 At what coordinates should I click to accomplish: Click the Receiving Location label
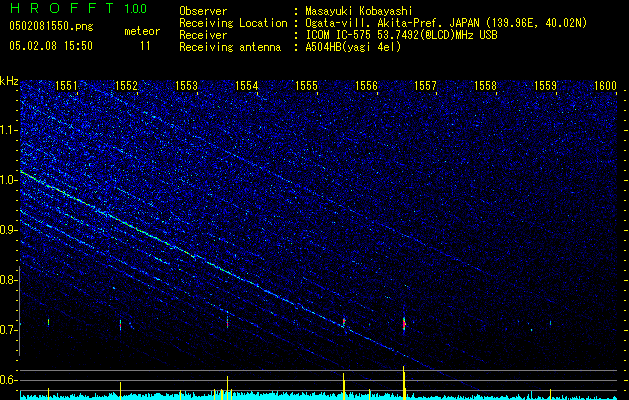233,23
